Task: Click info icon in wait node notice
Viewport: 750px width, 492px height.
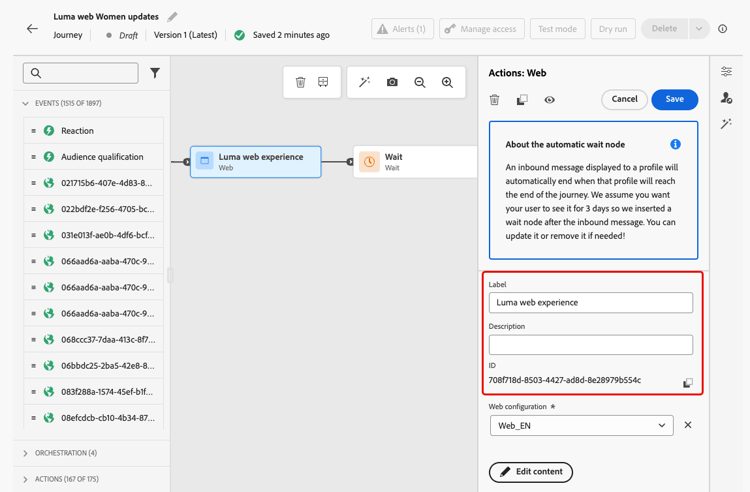Action: (675, 144)
